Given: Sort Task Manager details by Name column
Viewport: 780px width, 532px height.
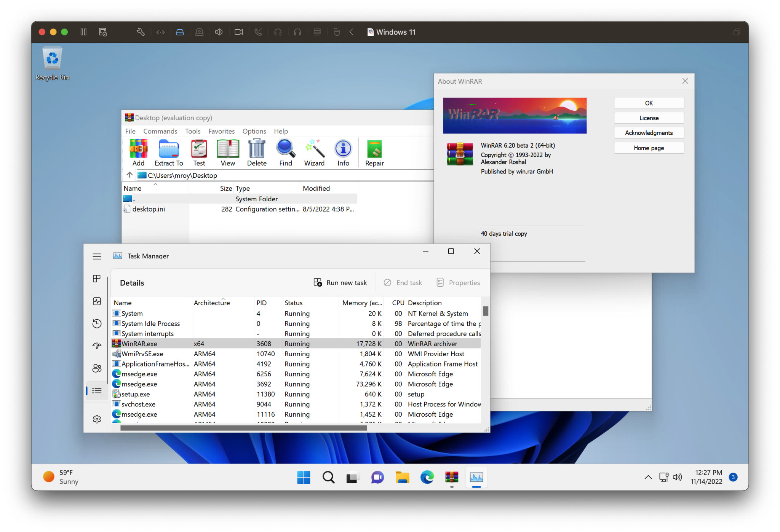Looking at the screenshot, I should click(152, 303).
